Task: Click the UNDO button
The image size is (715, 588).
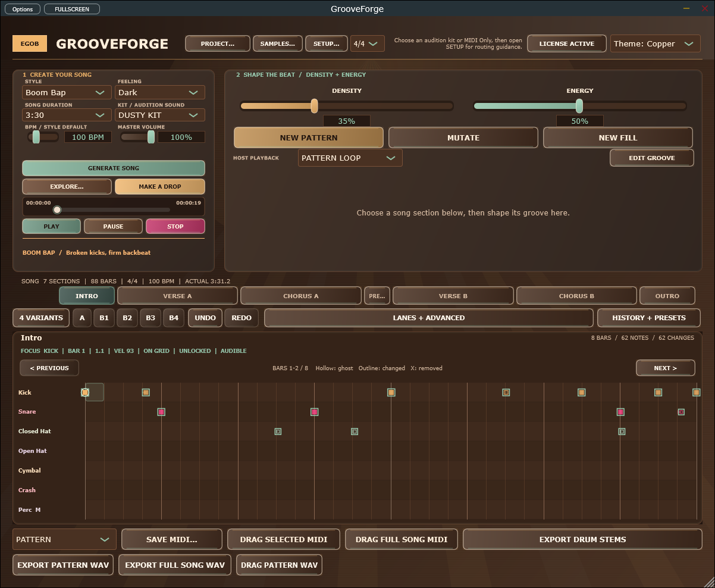Action: [205, 318]
